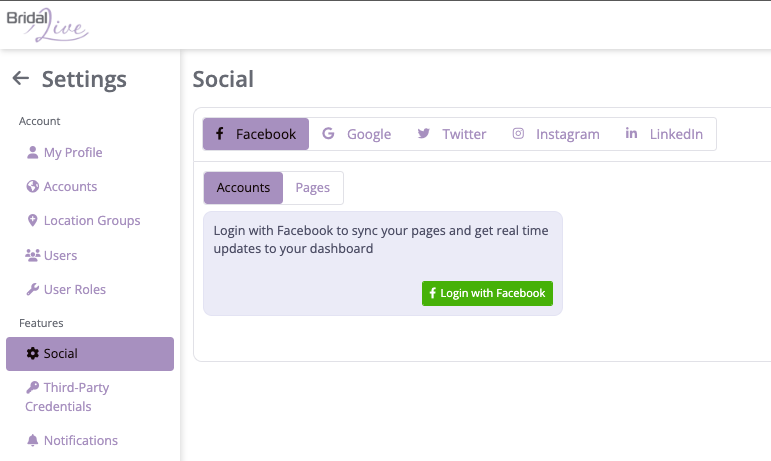Click the Location Groups pin icon

pos(32,221)
